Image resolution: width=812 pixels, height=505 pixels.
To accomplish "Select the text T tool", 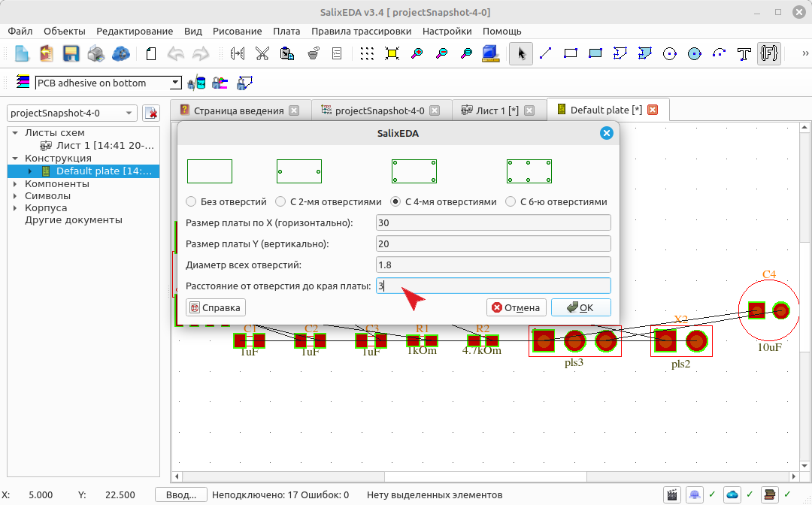I will click(x=744, y=53).
